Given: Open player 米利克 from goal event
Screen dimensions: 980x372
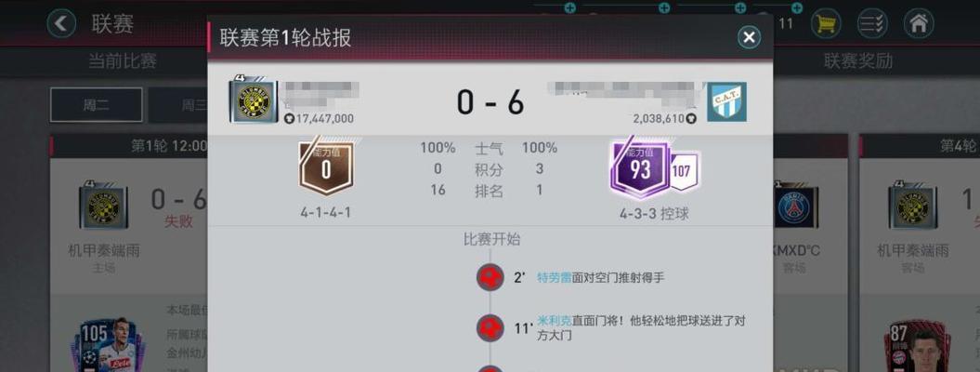Looking at the screenshot, I should tap(555, 322).
